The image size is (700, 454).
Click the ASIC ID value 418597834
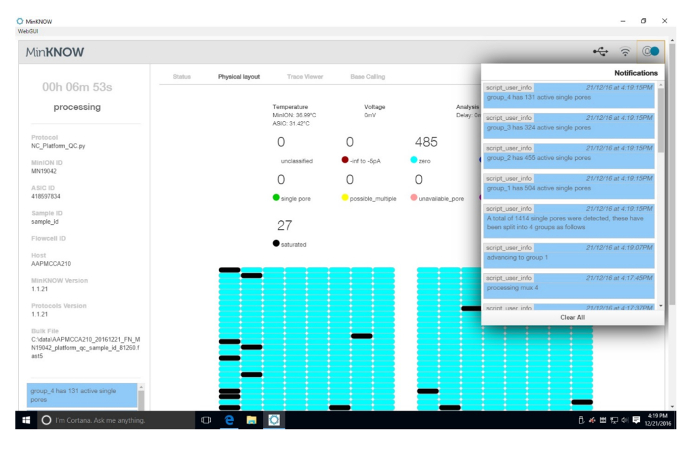46,196
